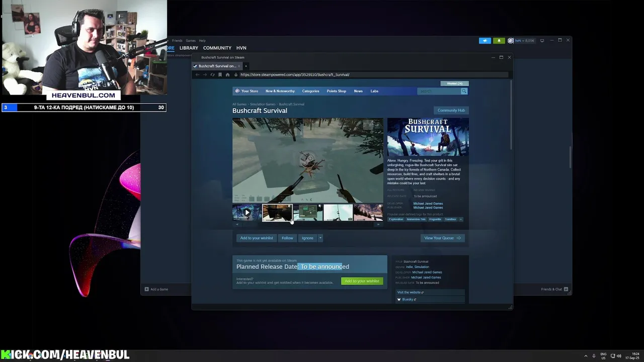The width and height of the screenshot is (644, 362).
Task: Open Help menu in Steam menu bar
Action: 202,41
